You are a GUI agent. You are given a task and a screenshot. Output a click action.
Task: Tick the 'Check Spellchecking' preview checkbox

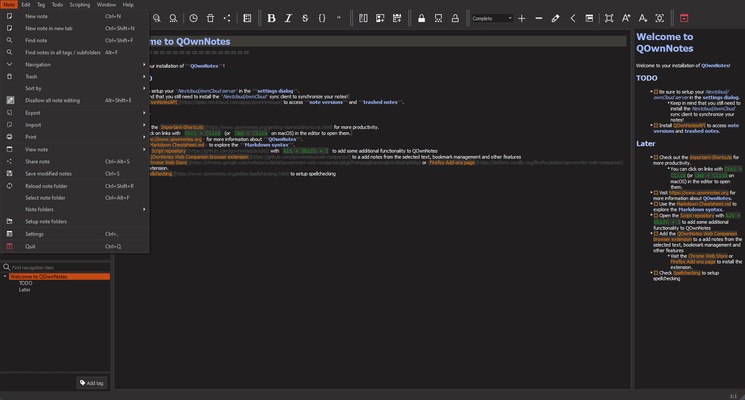pyautogui.click(x=656, y=273)
